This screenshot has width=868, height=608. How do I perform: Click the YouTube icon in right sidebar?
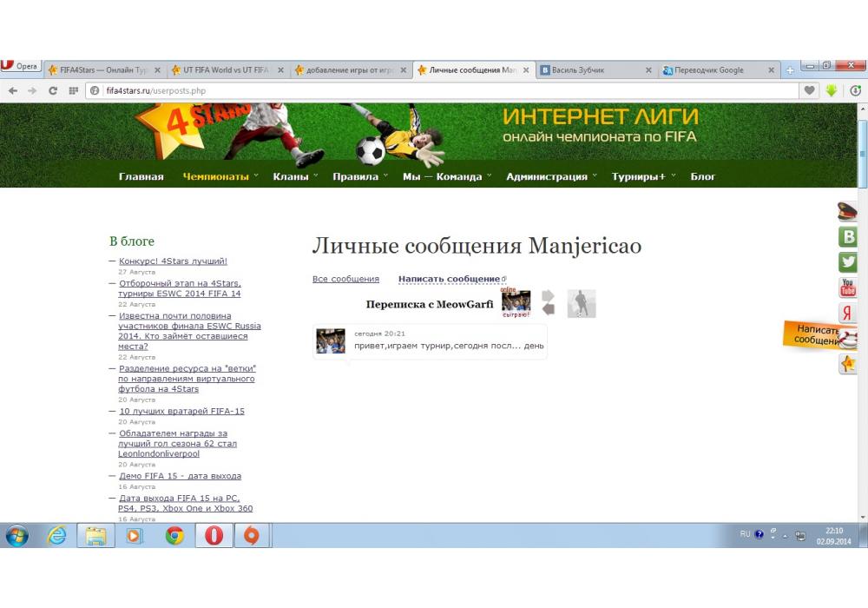click(x=848, y=287)
